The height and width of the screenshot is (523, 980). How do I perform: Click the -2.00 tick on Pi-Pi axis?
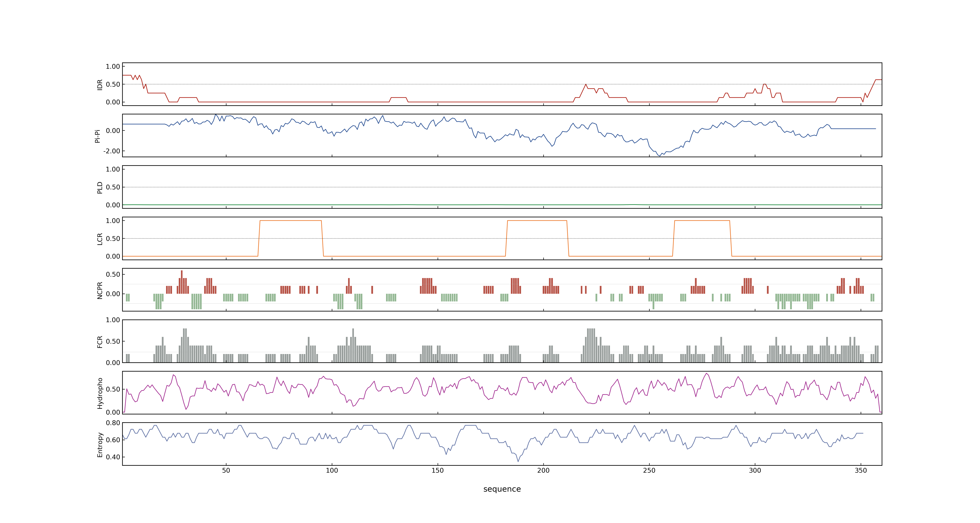(111, 151)
